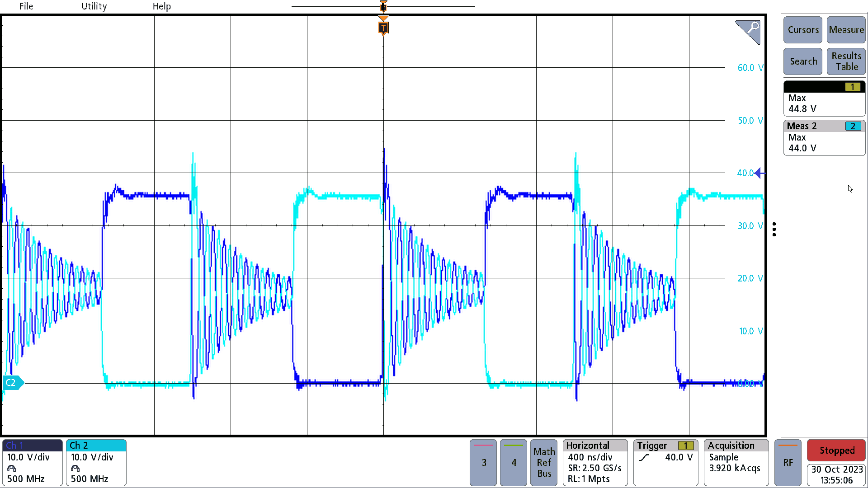868x488 pixels.
Task: Click the Math Ref Bus button
Action: click(x=544, y=463)
